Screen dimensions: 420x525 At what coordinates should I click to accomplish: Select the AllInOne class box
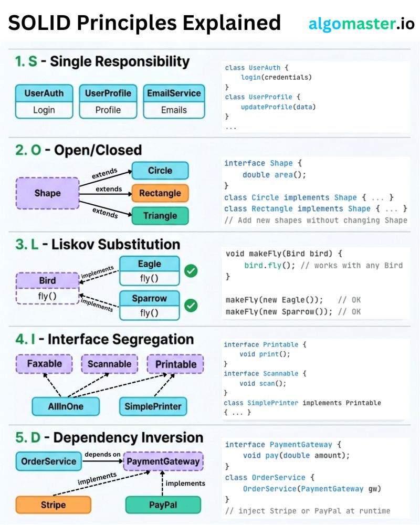65,406
